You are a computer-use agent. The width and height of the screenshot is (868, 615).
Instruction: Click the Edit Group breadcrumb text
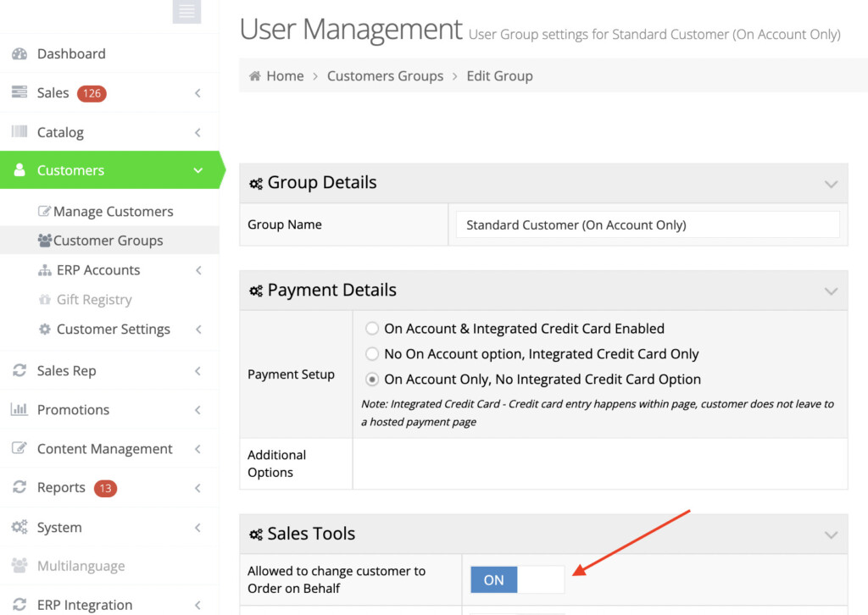pos(500,75)
